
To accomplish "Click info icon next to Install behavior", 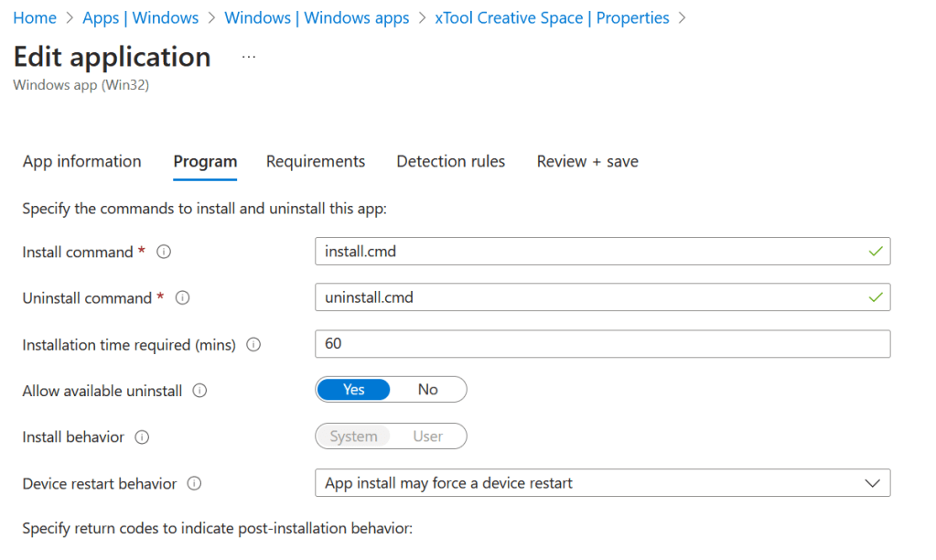I will point(142,437).
